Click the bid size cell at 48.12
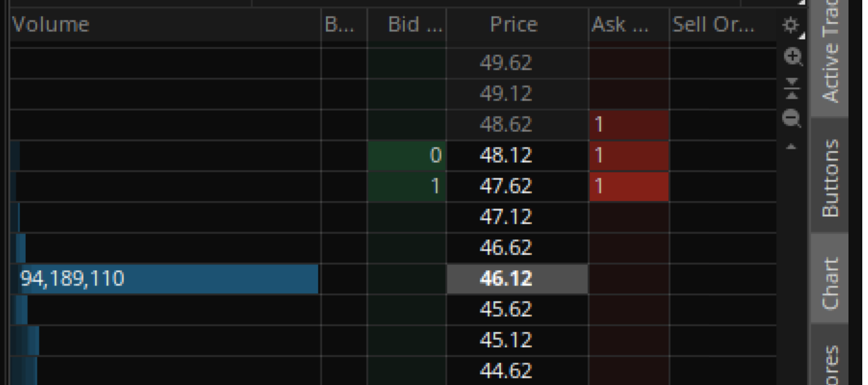The image size is (868, 385). tap(407, 155)
